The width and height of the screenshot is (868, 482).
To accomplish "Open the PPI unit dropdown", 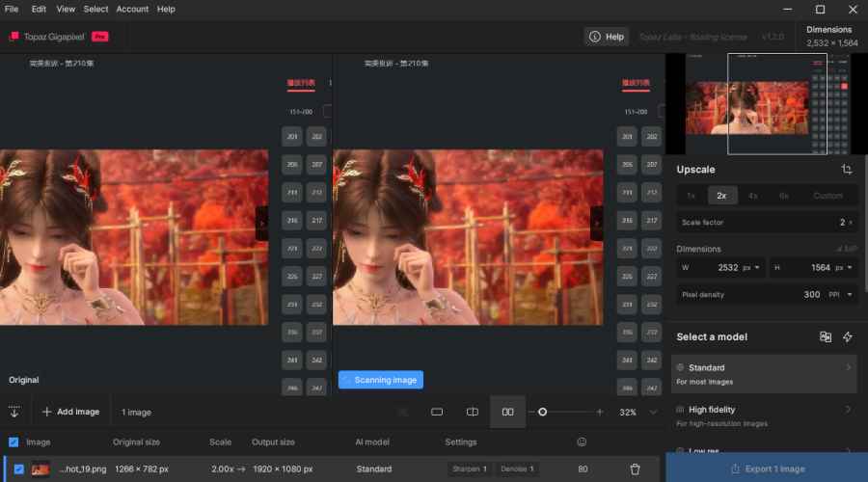I will pos(840,294).
